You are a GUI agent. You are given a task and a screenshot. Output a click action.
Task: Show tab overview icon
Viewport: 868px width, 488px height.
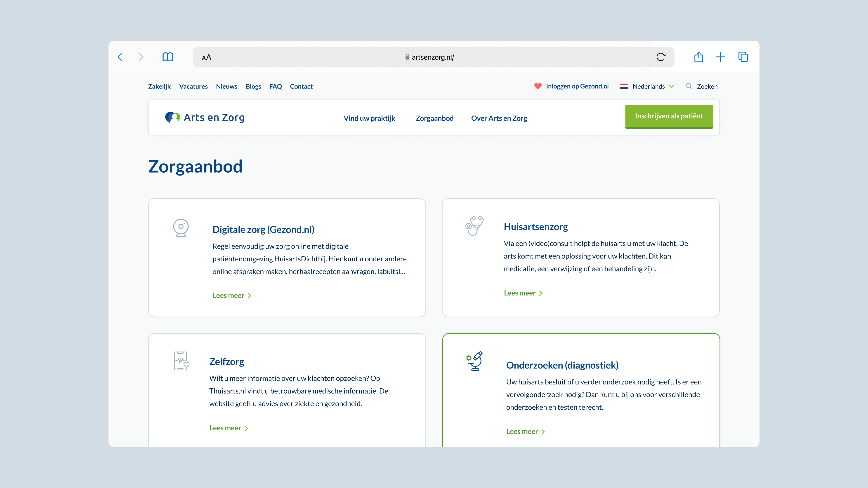(743, 57)
